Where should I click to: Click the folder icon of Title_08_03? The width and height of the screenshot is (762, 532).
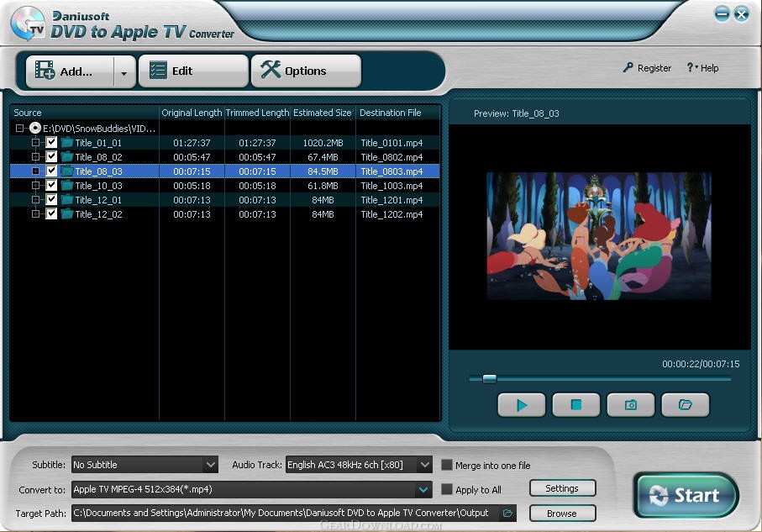tap(67, 171)
